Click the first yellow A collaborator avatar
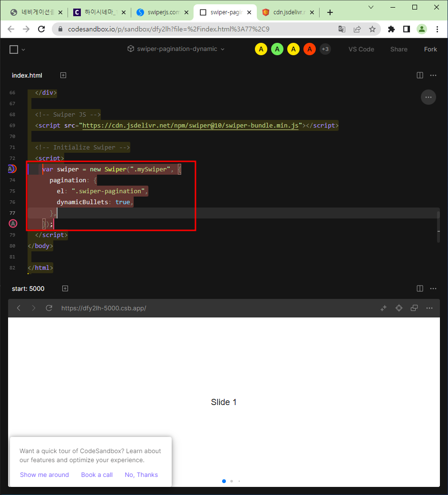 tap(261, 49)
